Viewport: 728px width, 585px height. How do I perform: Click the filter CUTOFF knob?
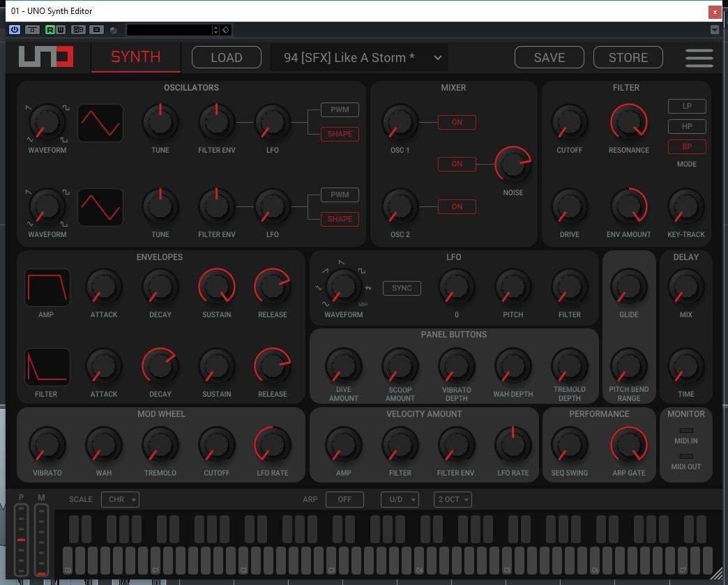click(569, 122)
